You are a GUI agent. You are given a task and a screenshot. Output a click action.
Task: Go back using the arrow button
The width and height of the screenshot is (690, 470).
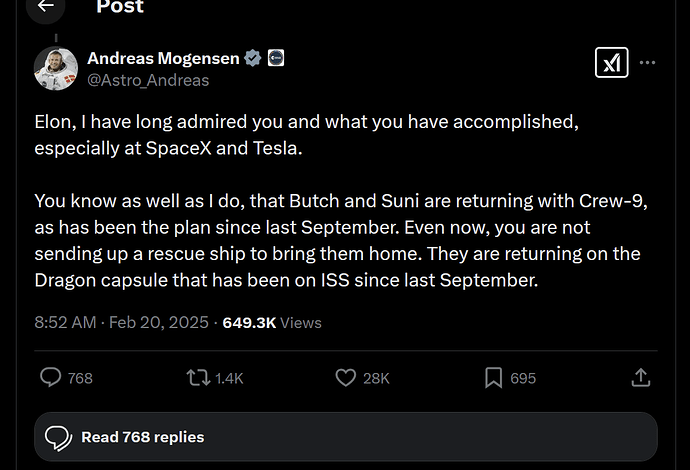pos(46,6)
